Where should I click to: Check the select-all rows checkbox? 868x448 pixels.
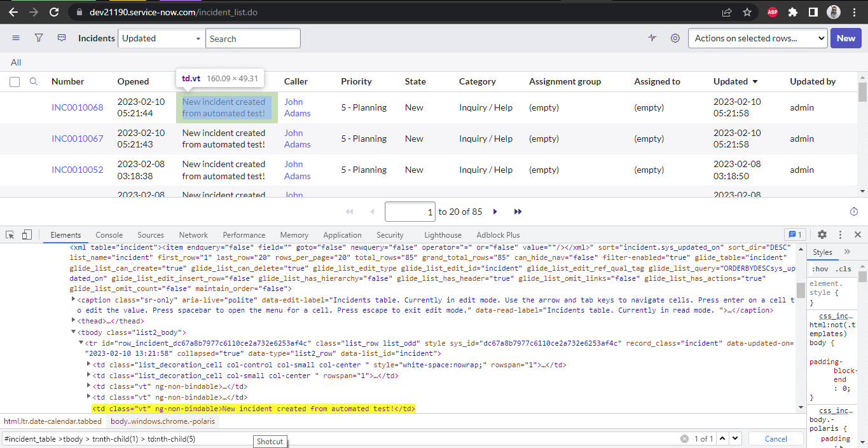pyautogui.click(x=15, y=82)
